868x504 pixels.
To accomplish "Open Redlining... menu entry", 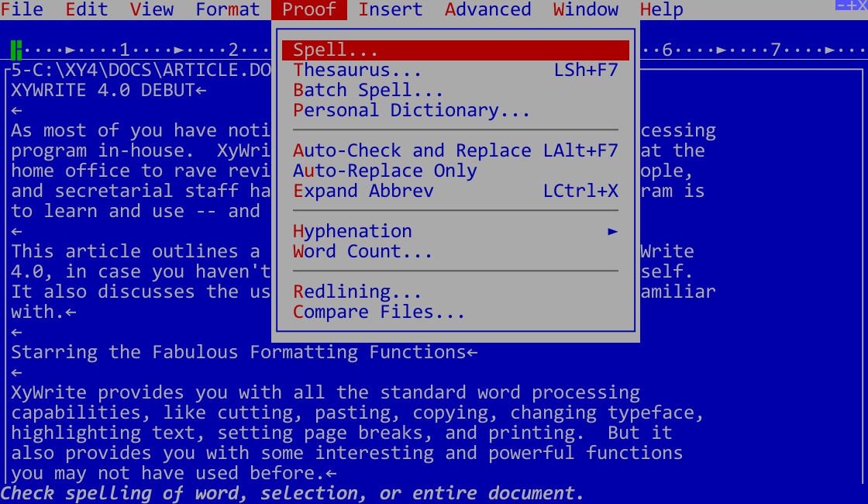I will [x=456, y=292].
